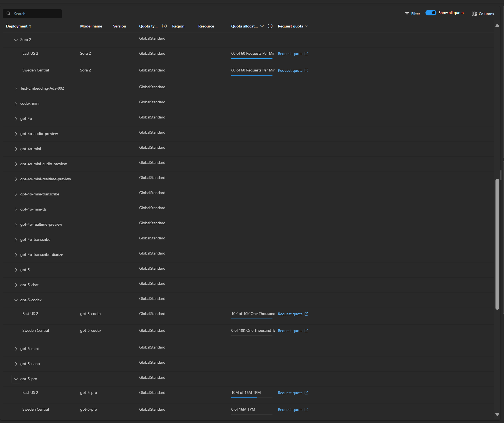
Task: Click the search magnifier icon
Action: point(9,13)
